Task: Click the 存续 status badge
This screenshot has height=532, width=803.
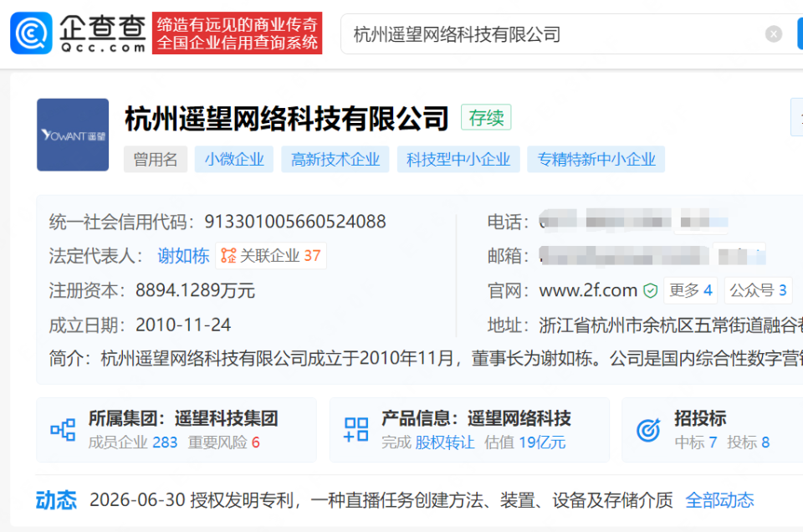Action: coord(486,118)
